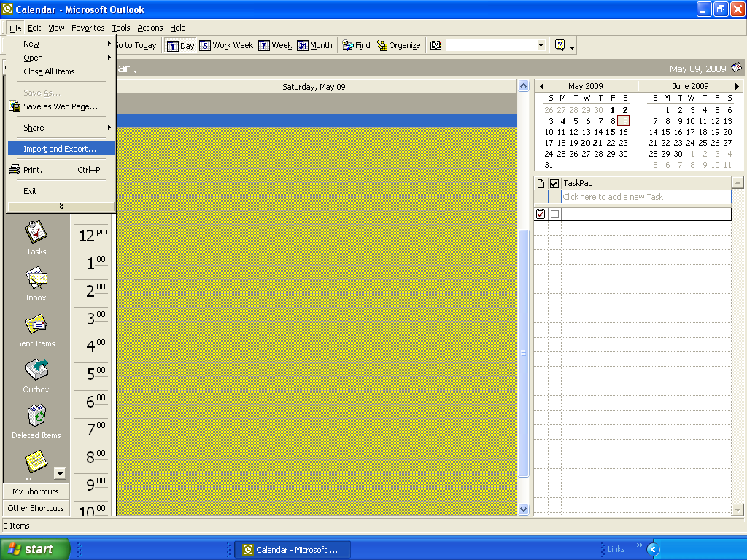This screenshot has width=747, height=560.
Task: Open the Find a Contact dropdown arrow
Action: click(x=541, y=46)
